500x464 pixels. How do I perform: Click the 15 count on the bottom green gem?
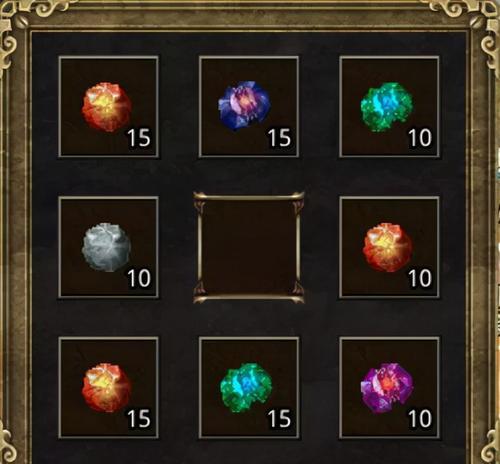pos(280,419)
